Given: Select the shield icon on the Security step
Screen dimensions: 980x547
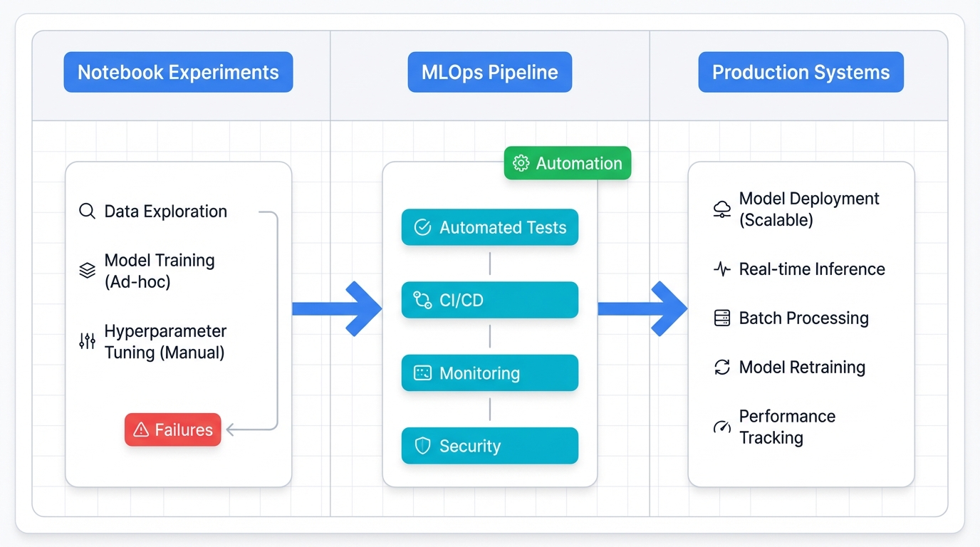Looking at the screenshot, I should point(422,446).
